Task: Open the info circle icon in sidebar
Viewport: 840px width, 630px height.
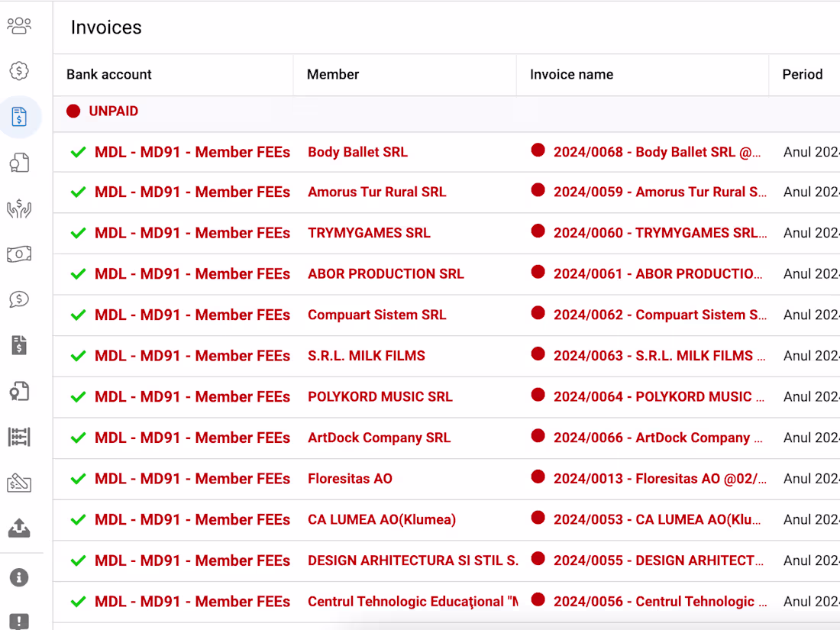Action: 19,577
